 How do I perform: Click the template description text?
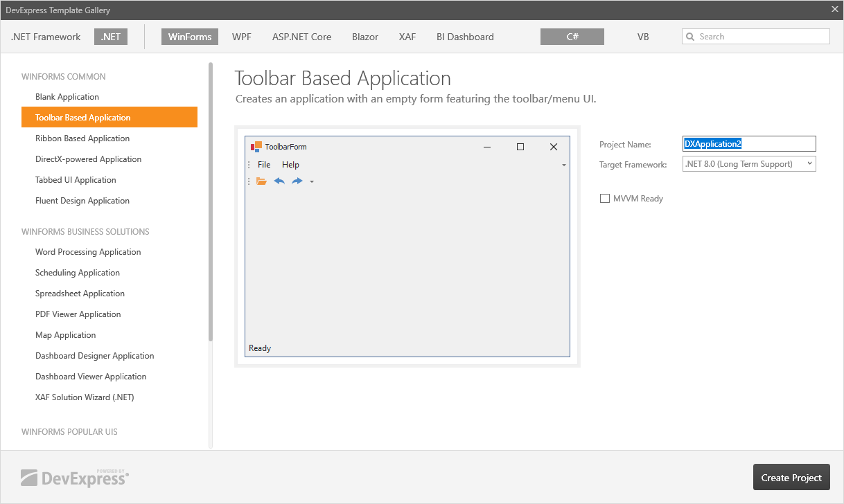(416, 99)
